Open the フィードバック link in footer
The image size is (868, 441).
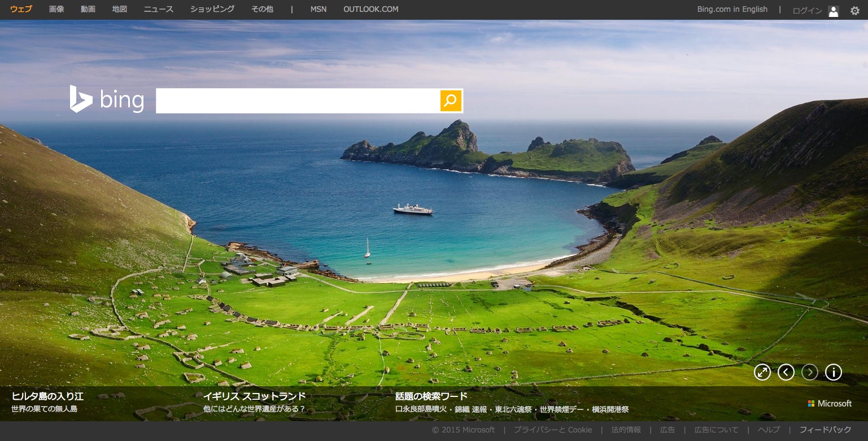pos(825,430)
